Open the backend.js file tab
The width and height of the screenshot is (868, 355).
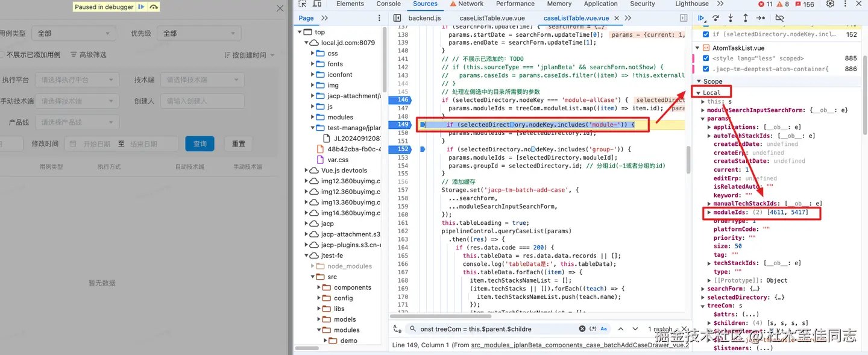[424, 18]
